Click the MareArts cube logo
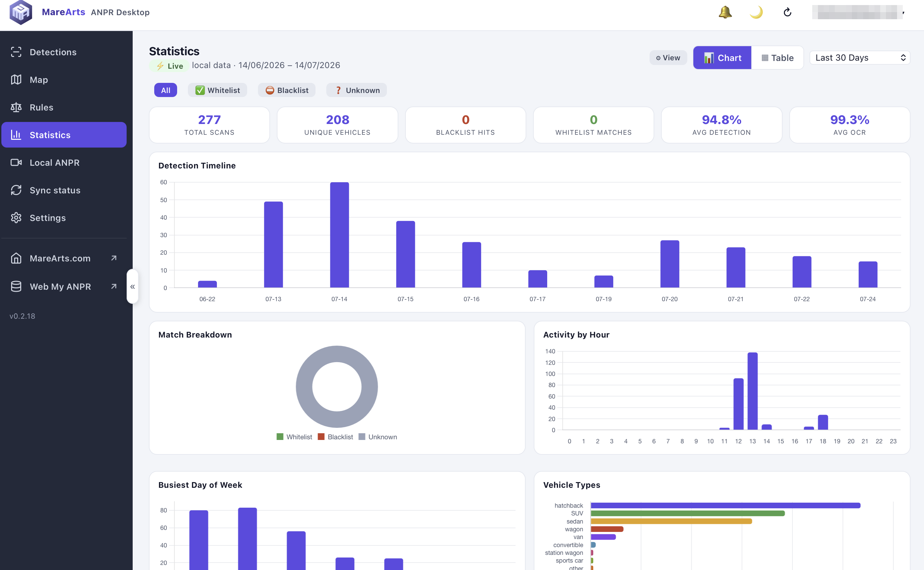The image size is (924, 570). 21,12
